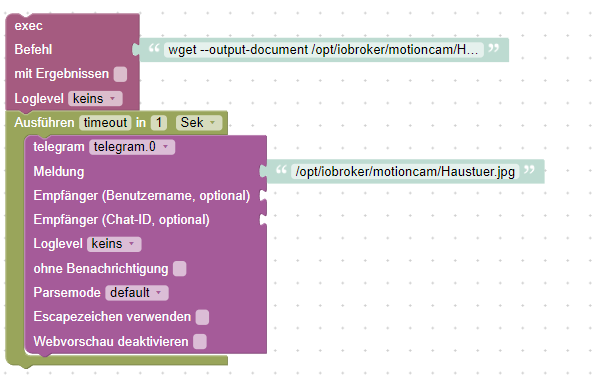This screenshot has width=609, height=386.
Task: Click the Empfänger Chat-ID input socket
Action: click(263, 220)
